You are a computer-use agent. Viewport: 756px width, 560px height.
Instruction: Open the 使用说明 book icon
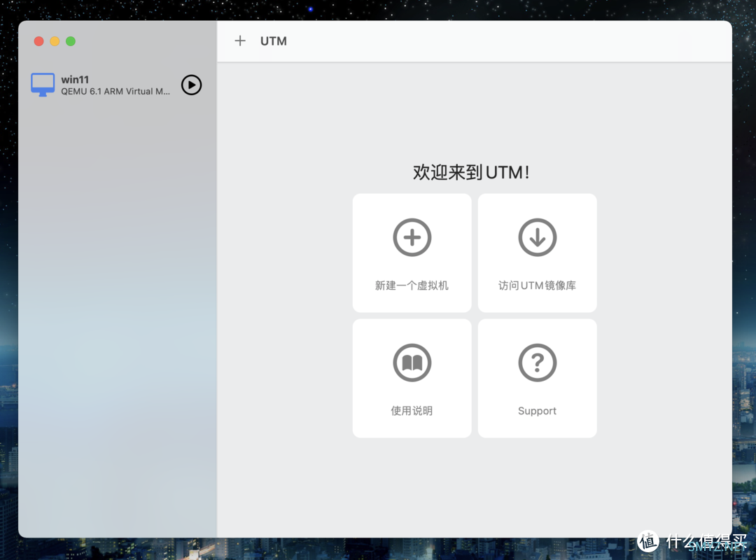(412, 363)
